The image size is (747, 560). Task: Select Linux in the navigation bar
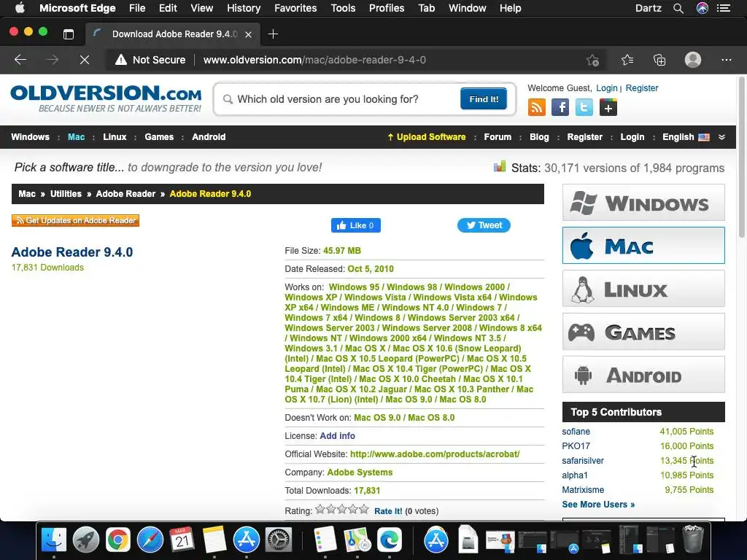pyautogui.click(x=115, y=136)
